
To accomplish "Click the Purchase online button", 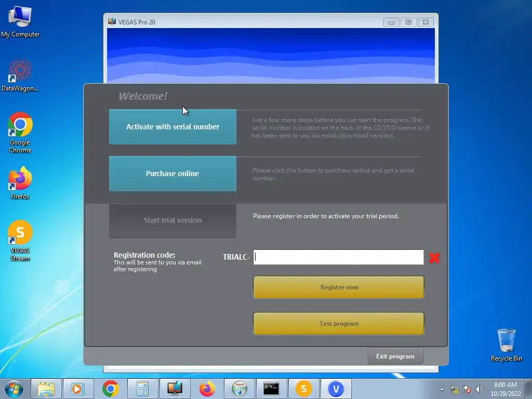I will 172,174.
